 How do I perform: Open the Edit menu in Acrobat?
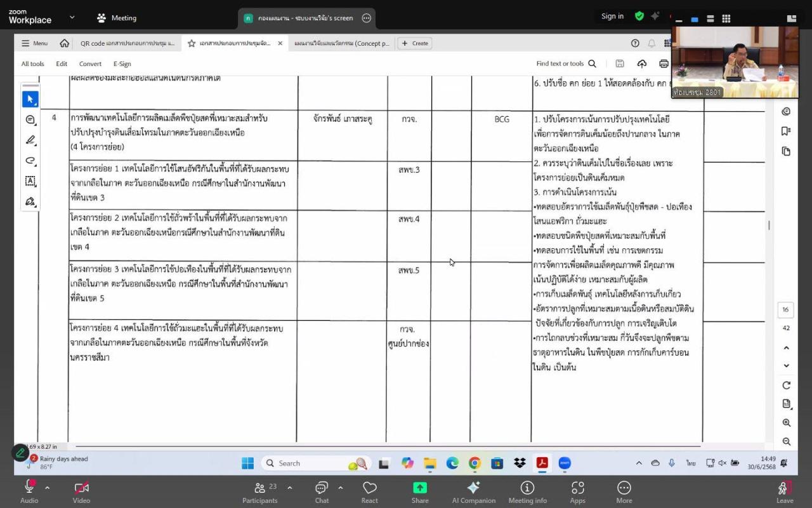[62, 63]
